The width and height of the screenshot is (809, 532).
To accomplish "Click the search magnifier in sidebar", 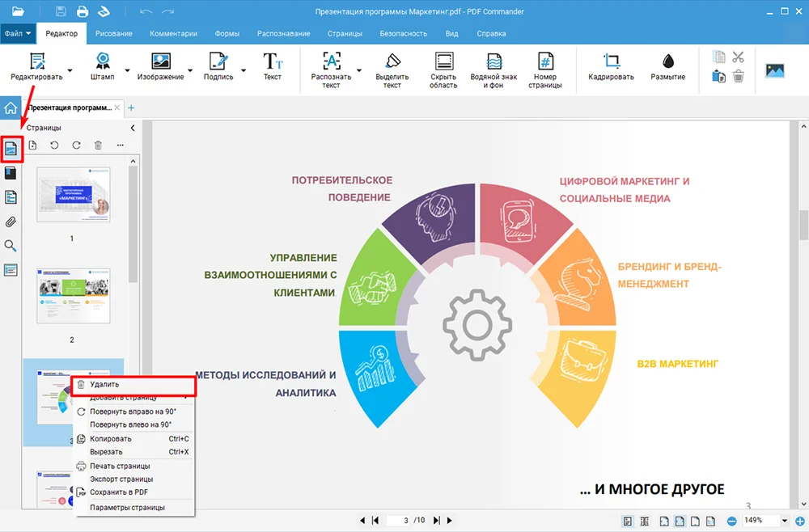I will click(x=11, y=246).
